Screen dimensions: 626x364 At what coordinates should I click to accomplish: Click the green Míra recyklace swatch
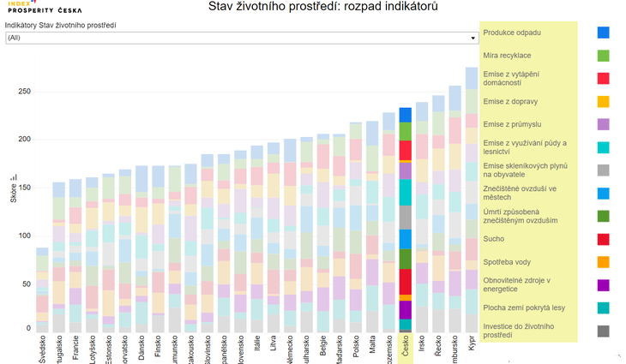[x=603, y=56]
